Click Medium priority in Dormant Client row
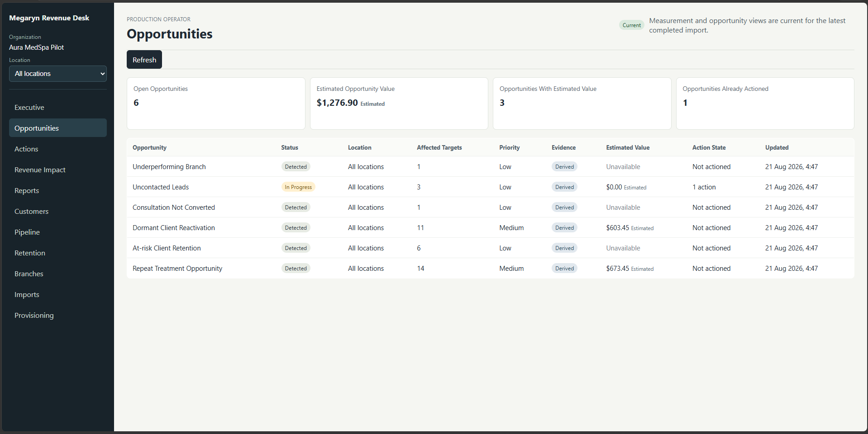868x434 pixels. (x=511, y=228)
